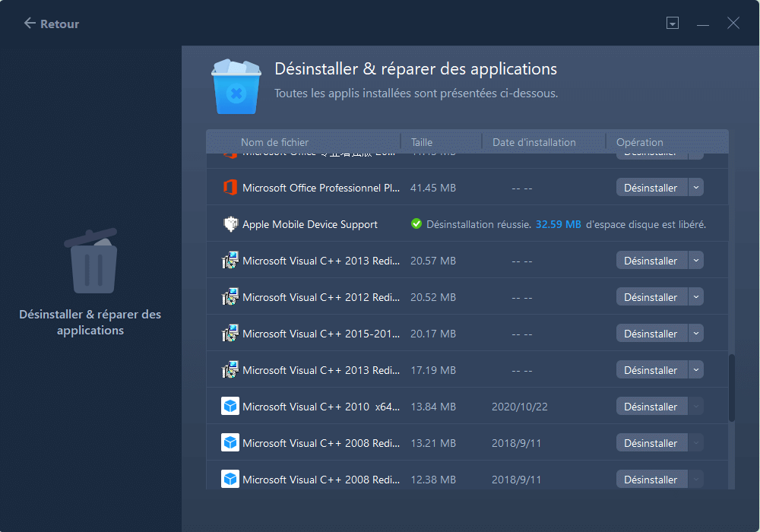760x532 pixels.
Task: Click the Microsoft Office Professionnel icon
Action: 230,188
